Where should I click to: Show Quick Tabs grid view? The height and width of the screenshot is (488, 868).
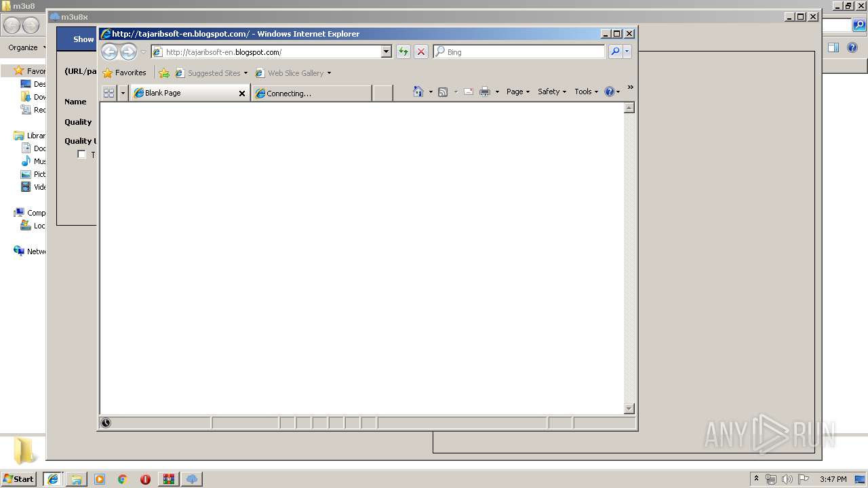pyautogui.click(x=108, y=93)
